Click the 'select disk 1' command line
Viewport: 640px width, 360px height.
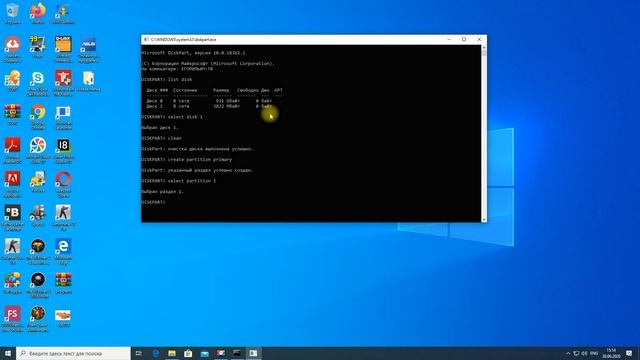(x=172, y=117)
